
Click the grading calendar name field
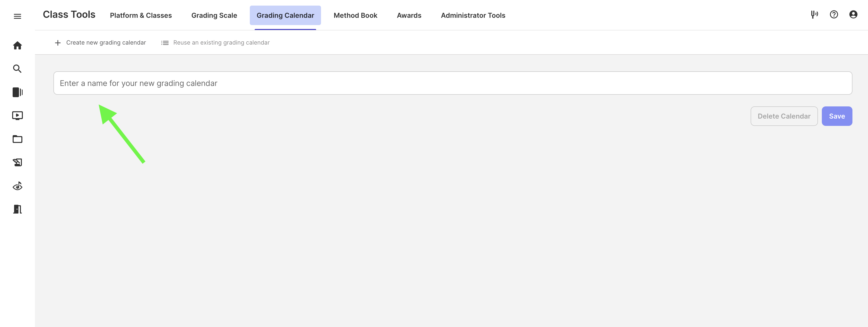click(x=452, y=83)
